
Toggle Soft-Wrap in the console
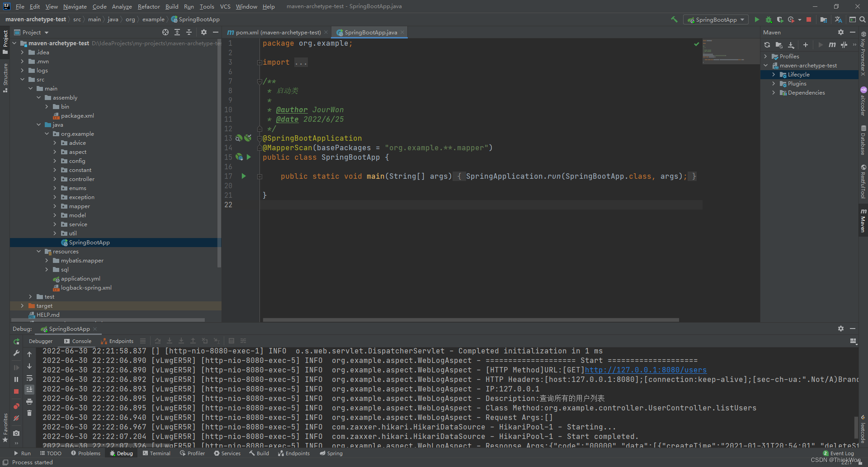pyautogui.click(x=29, y=378)
